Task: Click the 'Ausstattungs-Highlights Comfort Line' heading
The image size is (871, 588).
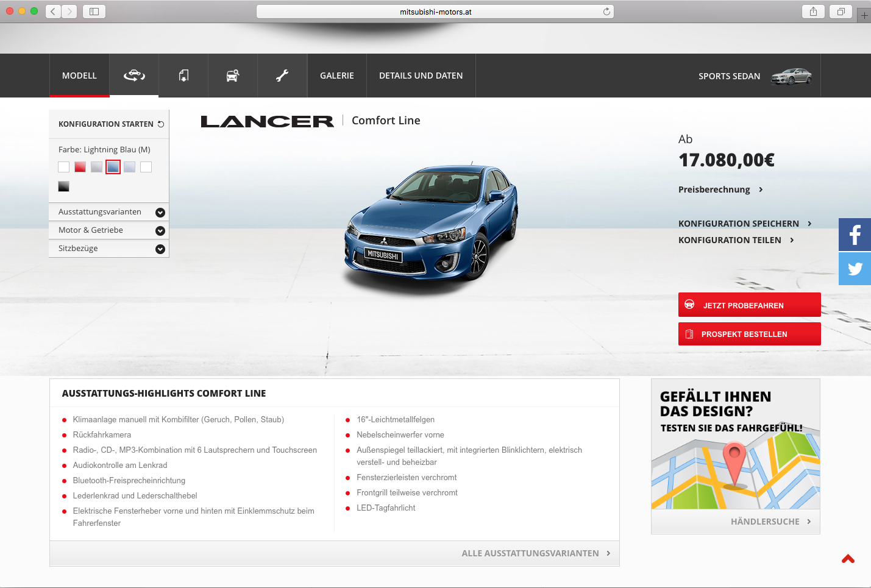Action: tap(164, 394)
